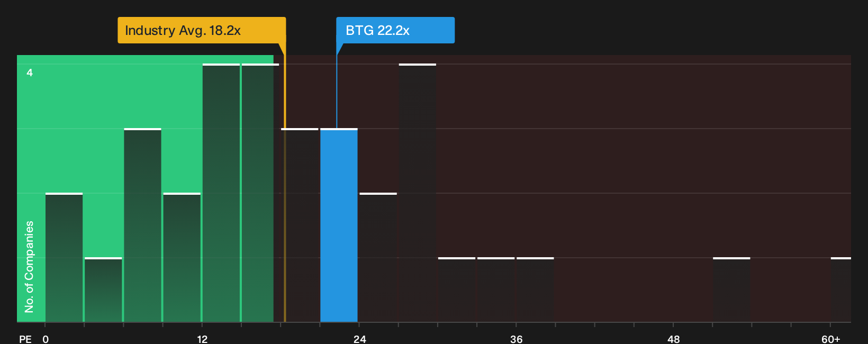Click the tall bar starting at PE 12

[x=221, y=193]
